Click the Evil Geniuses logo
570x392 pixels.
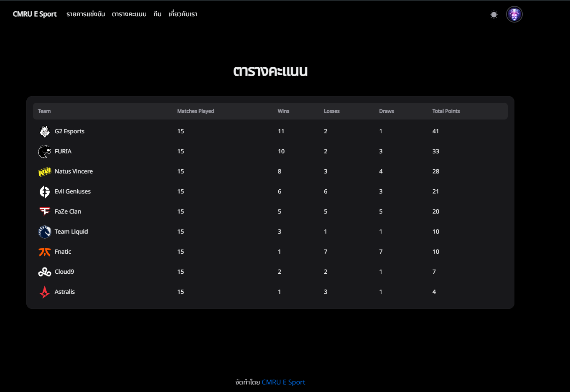pyautogui.click(x=45, y=191)
